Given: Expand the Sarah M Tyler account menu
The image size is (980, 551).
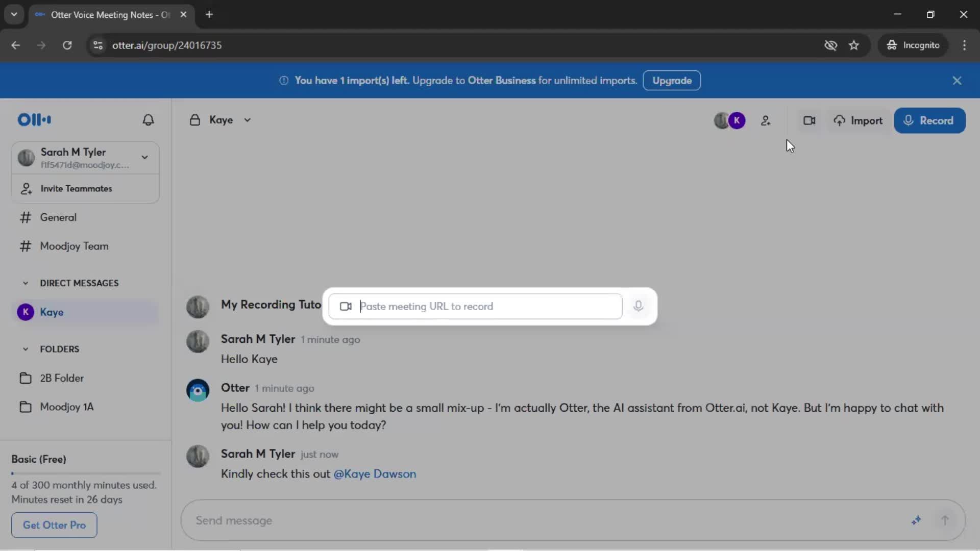Looking at the screenshot, I should (x=145, y=158).
